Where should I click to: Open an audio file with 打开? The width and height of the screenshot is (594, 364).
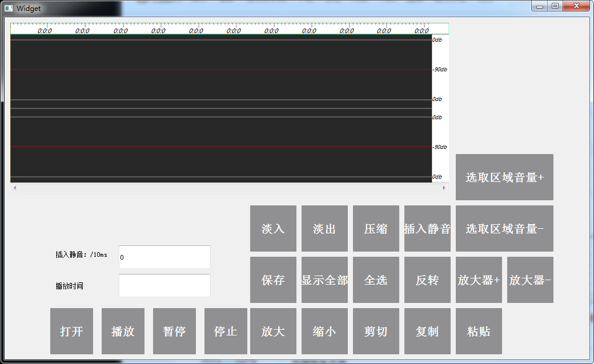click(71, 331)
